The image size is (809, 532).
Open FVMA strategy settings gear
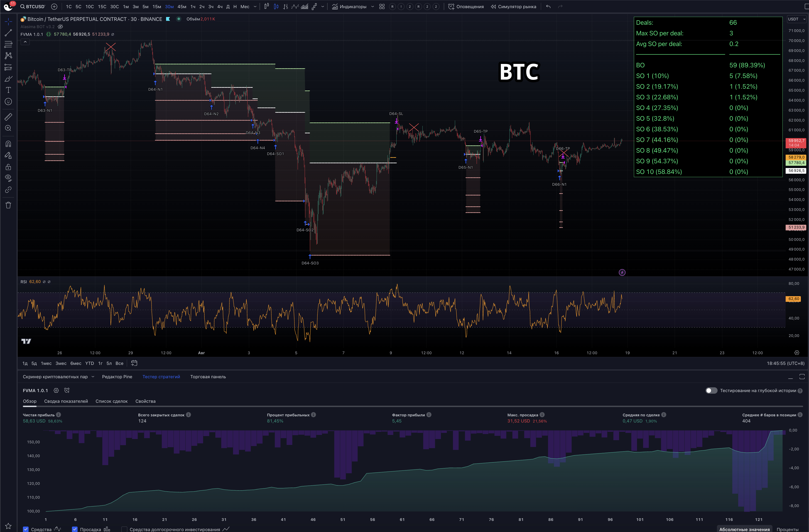(x=56, y=391)
